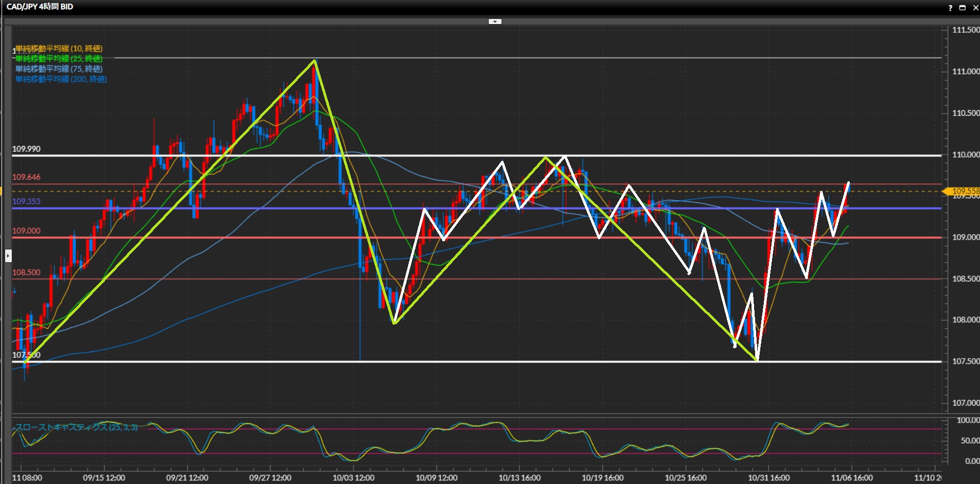Select the red 109.000 horizontal line label

[26, 231]
